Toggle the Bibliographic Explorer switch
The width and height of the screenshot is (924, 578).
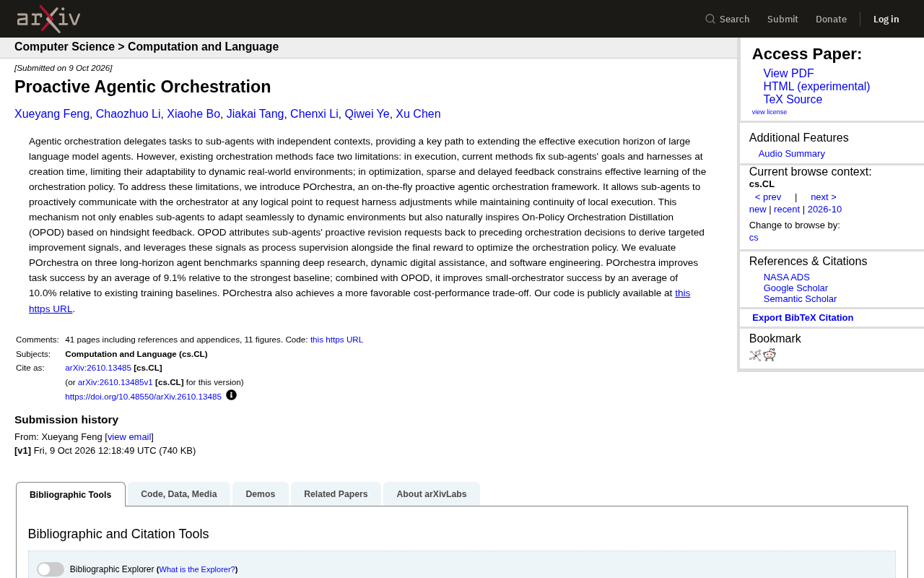[51, 569]
